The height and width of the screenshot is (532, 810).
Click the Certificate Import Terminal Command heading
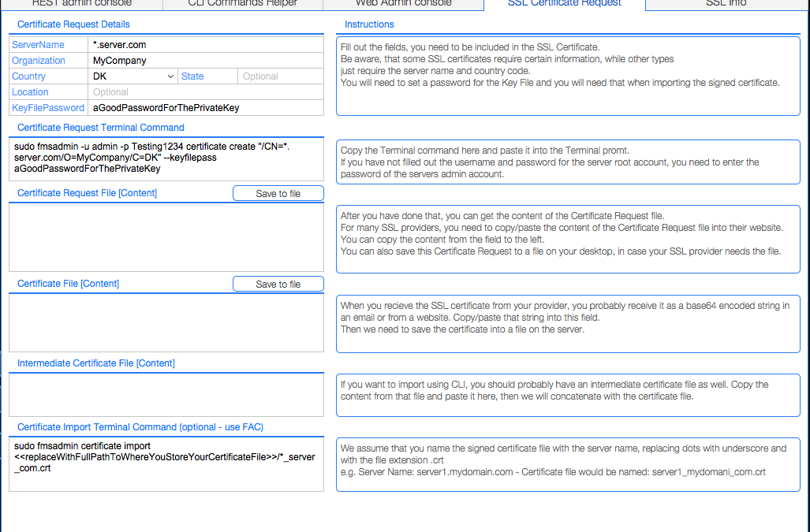tap(140, 427)
